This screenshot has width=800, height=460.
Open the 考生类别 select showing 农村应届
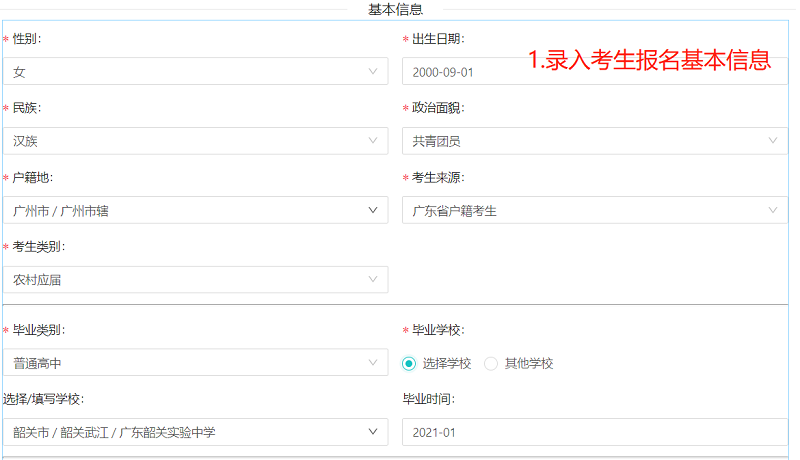click(x=196, y=279)
